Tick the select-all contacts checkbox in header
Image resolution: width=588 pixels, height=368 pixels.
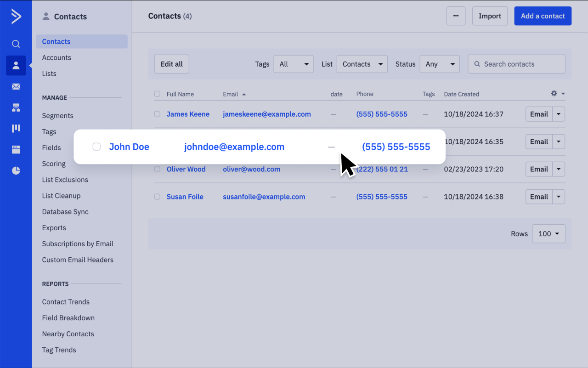(x=157, y=94)
